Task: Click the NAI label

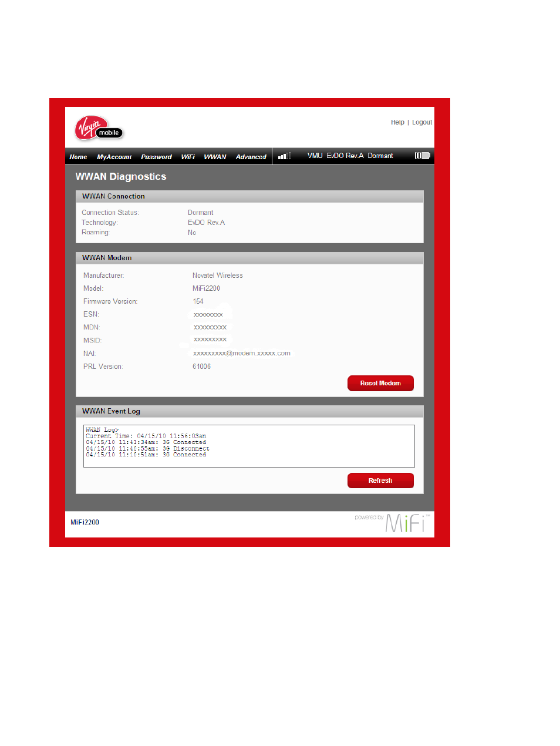Action: coord(89,354)
